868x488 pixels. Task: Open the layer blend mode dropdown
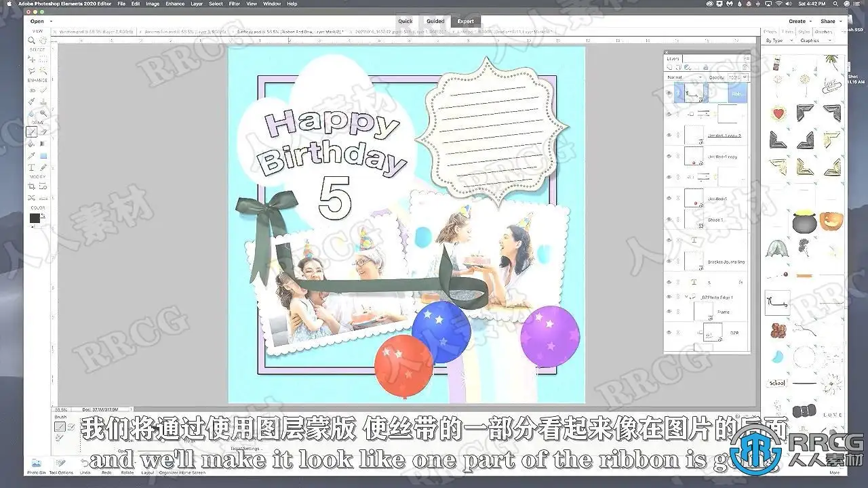click(684, 77)
